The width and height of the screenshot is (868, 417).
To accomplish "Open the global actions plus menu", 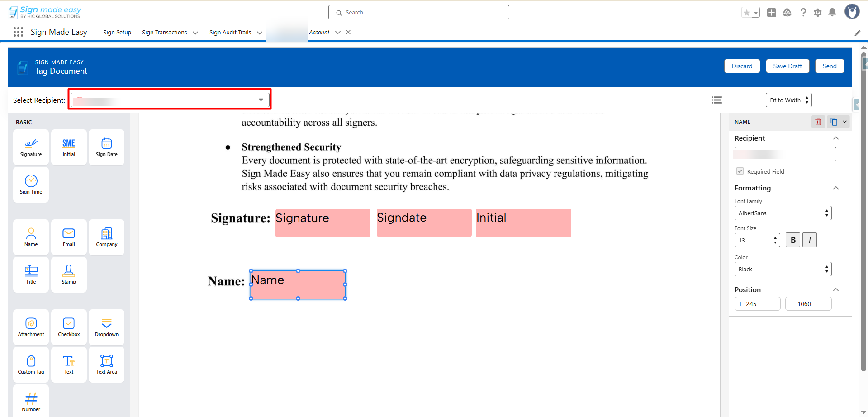I will click(x=772, y=13).
